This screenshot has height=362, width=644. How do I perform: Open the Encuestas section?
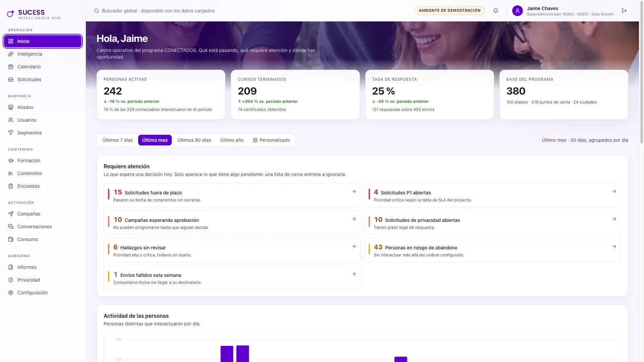click(x=43, y=186)
